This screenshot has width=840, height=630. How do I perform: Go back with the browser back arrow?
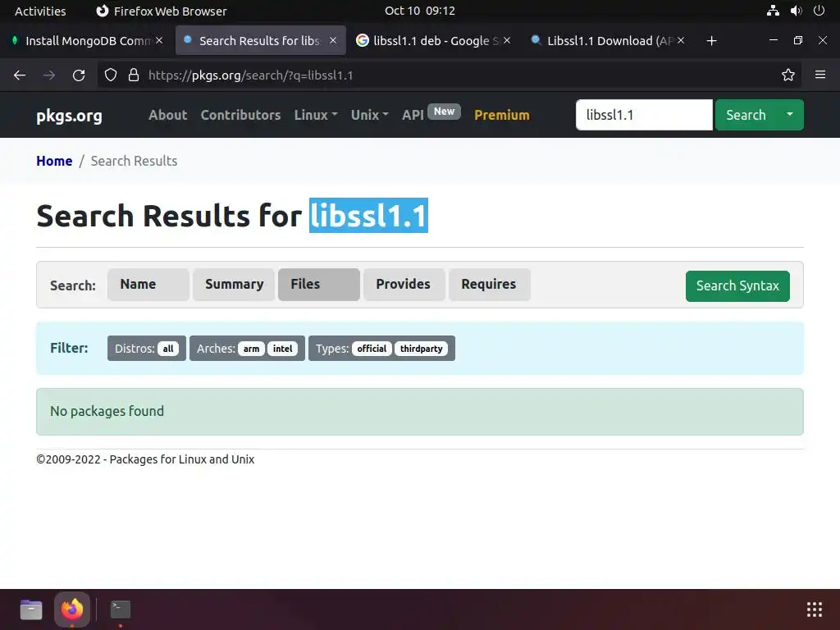tap(20, 75)
